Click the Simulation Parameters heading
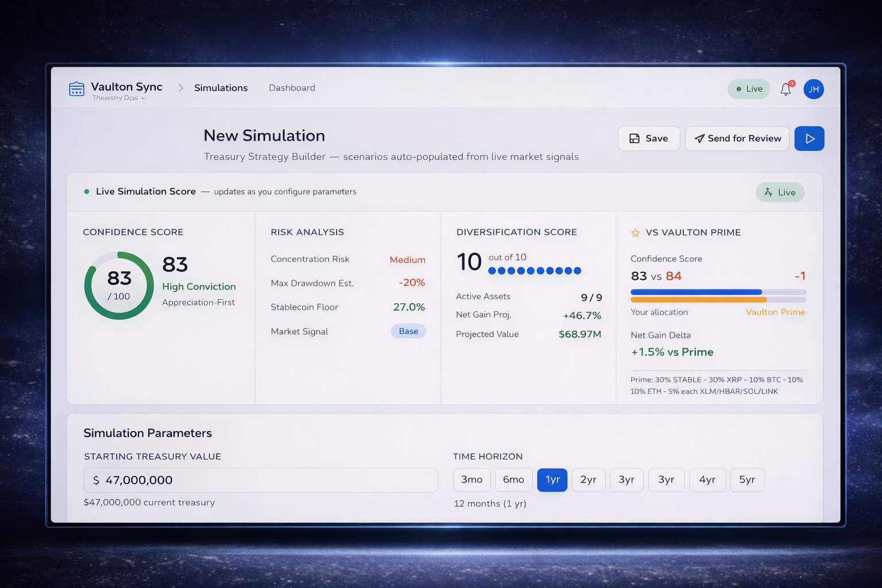Screen dimensions: 882x588 (148, 433)
